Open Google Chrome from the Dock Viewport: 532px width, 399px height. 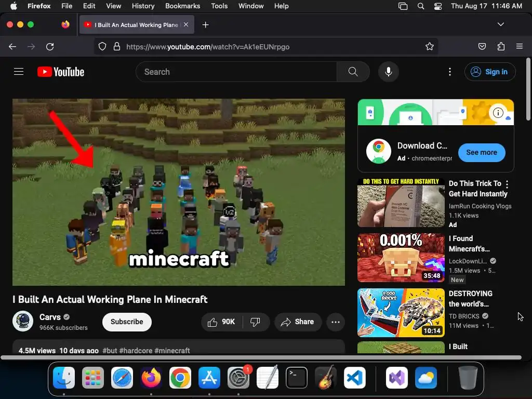180,378
